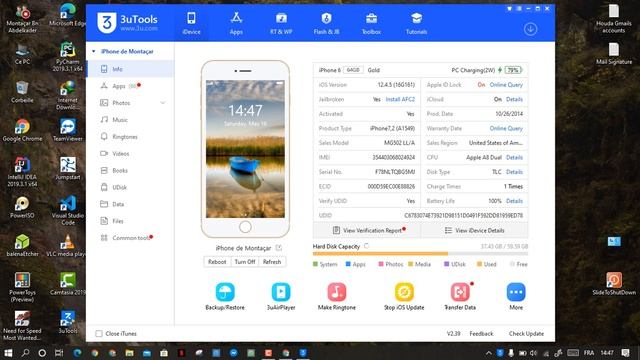Click the Refresh button
This screenshot has width=640, height=360.
pyautogui.click(x=272, y=262)
